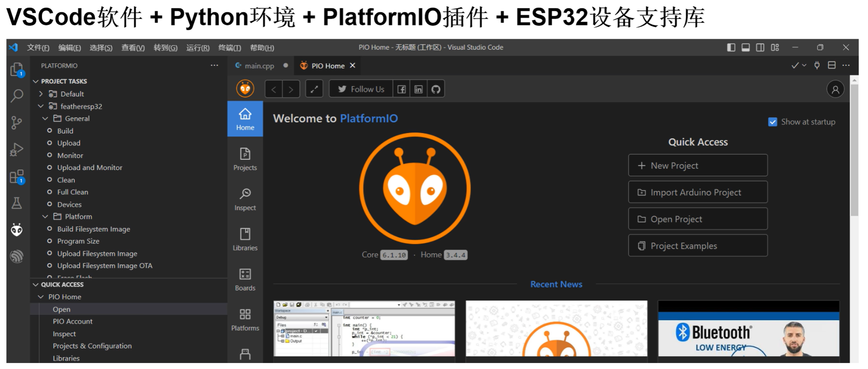Screen dimensions: 868x369
Task: Select Open under PIO Home quick access
Action: 62,309
